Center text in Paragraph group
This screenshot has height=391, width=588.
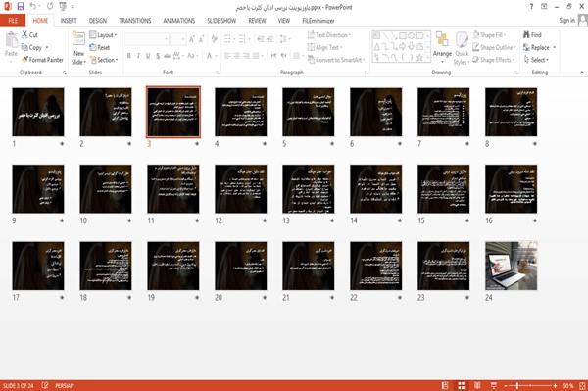tap(237, 56)
